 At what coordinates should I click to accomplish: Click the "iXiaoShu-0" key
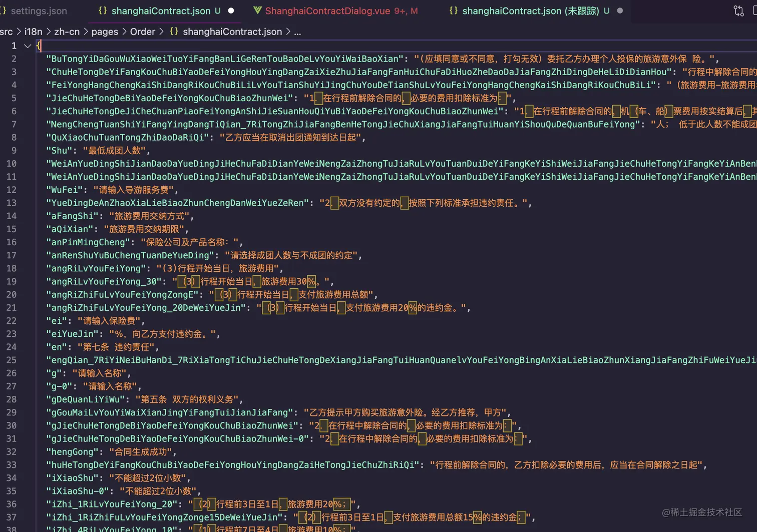click(x=78, y=491)
